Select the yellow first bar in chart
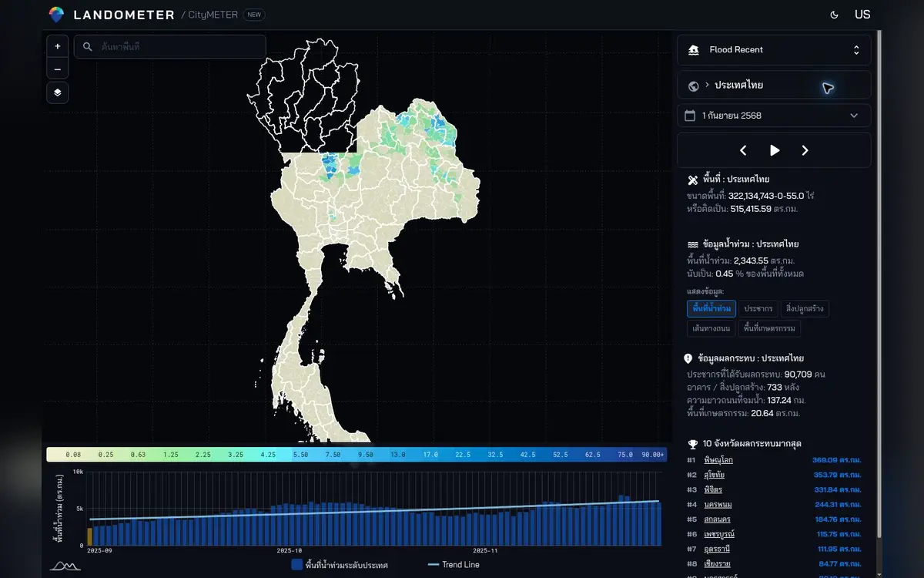Viewport: 924px width, 578px height. click(89, 536)
